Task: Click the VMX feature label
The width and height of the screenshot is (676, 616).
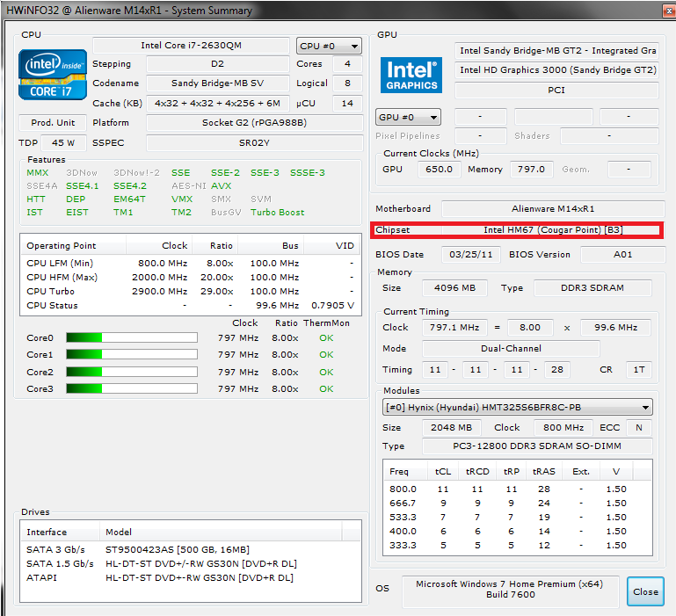Action: [x=182, y=199]
